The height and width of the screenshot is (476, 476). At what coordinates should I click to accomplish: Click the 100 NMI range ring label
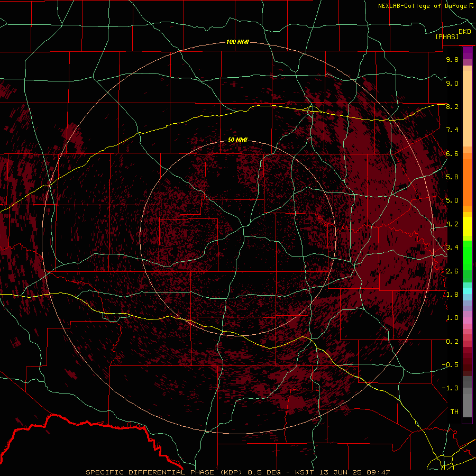237,42
